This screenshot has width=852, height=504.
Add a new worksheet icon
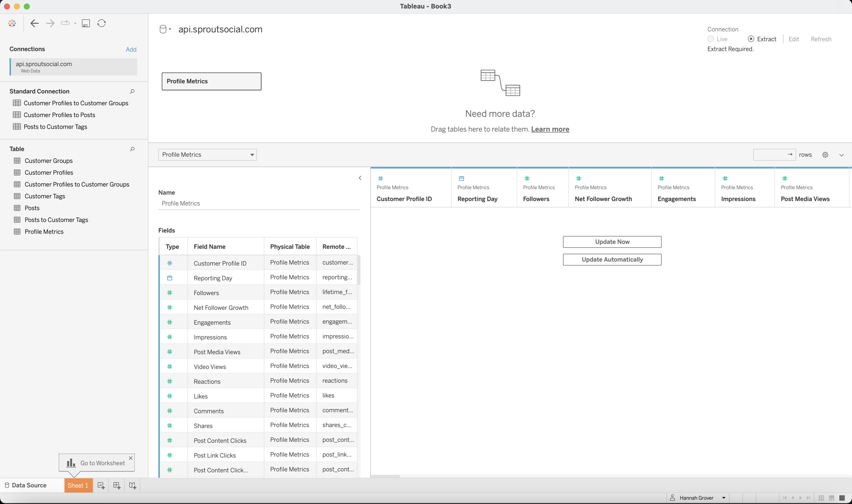coord(101,485)
